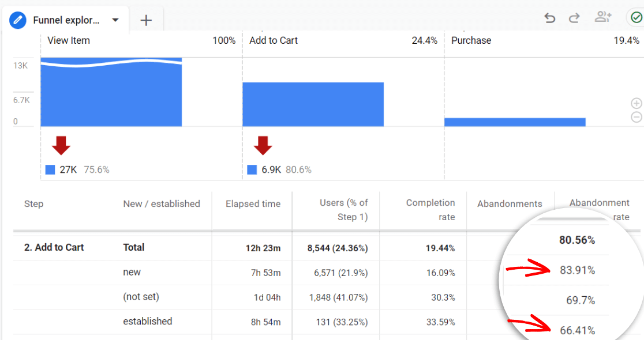Click the redo arrow icon

(574, 18)
